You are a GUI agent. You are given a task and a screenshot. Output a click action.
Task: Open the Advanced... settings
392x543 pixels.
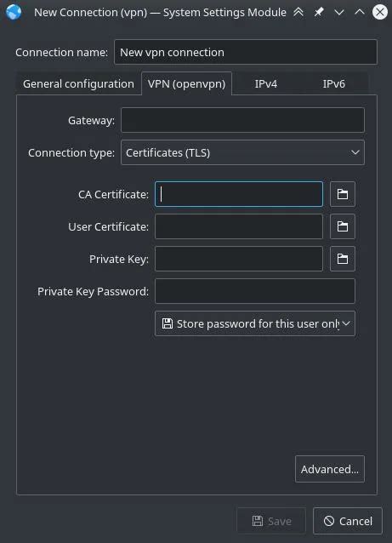(x=330, y=469)
